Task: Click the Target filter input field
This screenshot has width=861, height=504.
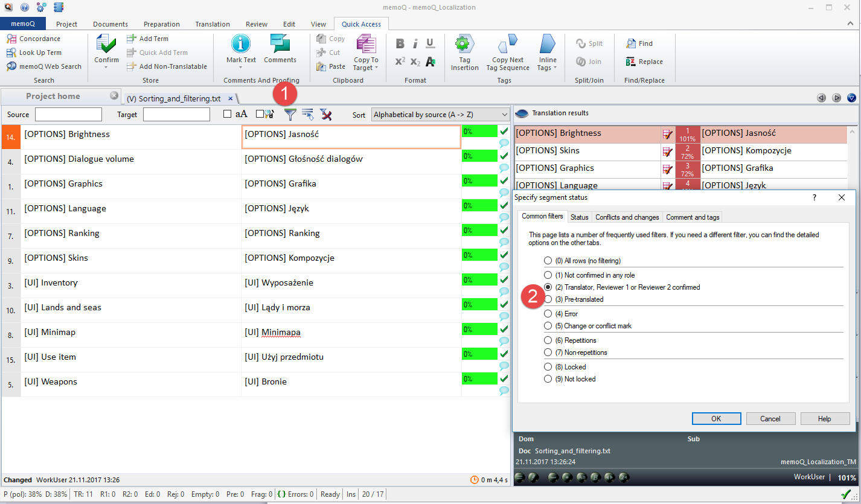Action: [176, 114]
